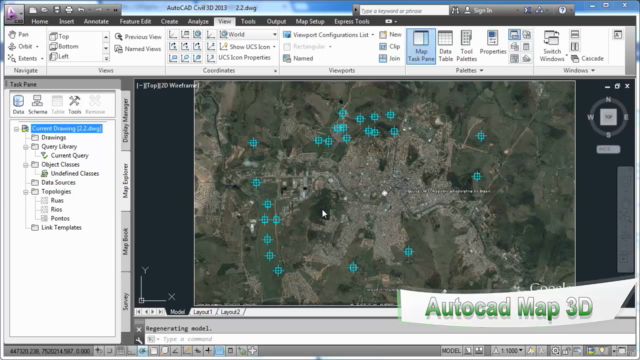Click the Join viewports tool
Screen dimensions: 640x360
point(390,58)
